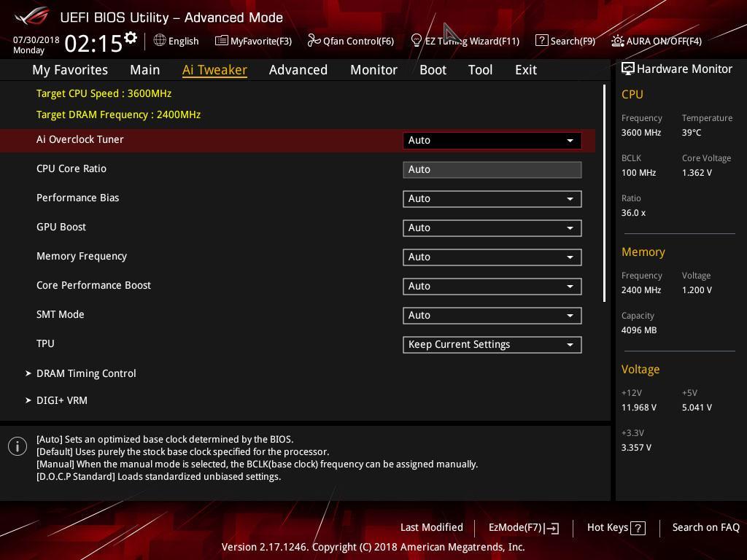Click the MyFavorite list icon
Viewport: 747px width, 560px height.
click(x=222, y=41)
